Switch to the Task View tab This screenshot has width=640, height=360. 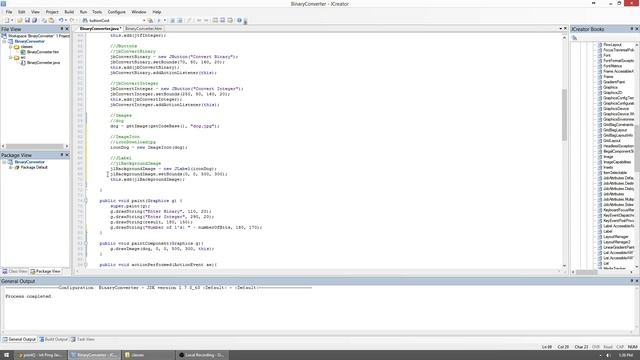coord(82,339)
